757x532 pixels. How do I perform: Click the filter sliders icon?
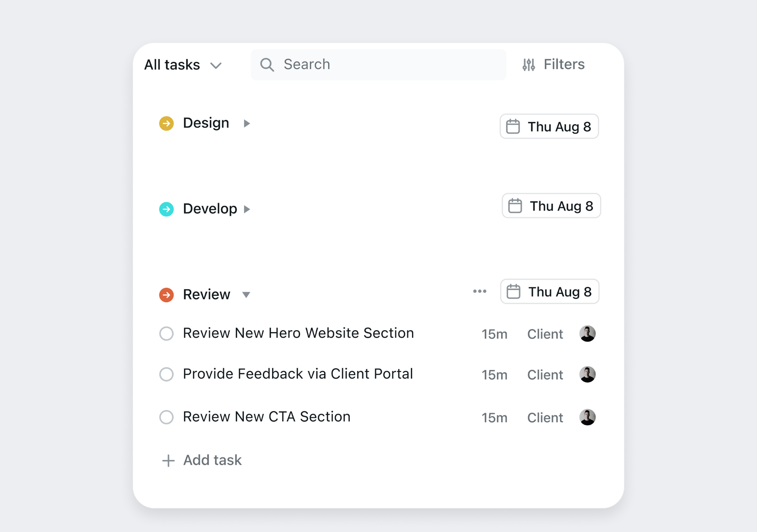(x=529, y=65)
